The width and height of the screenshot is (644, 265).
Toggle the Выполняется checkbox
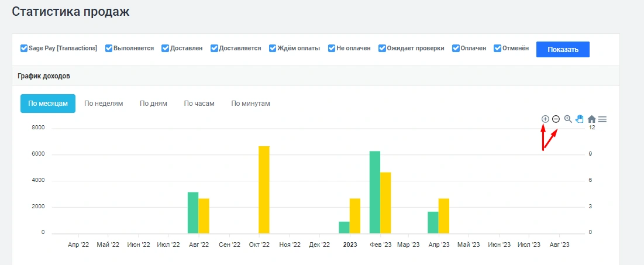tap(109, 49)
